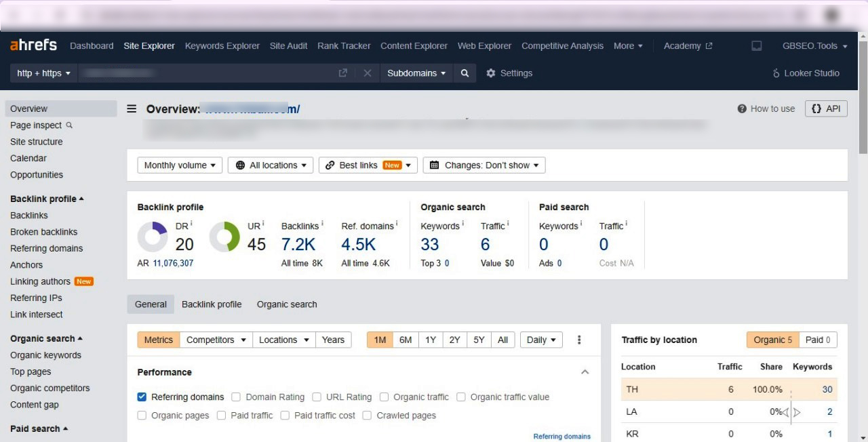
Task: Expand the Monthly volume dropdown
Action: pos(179,164)
